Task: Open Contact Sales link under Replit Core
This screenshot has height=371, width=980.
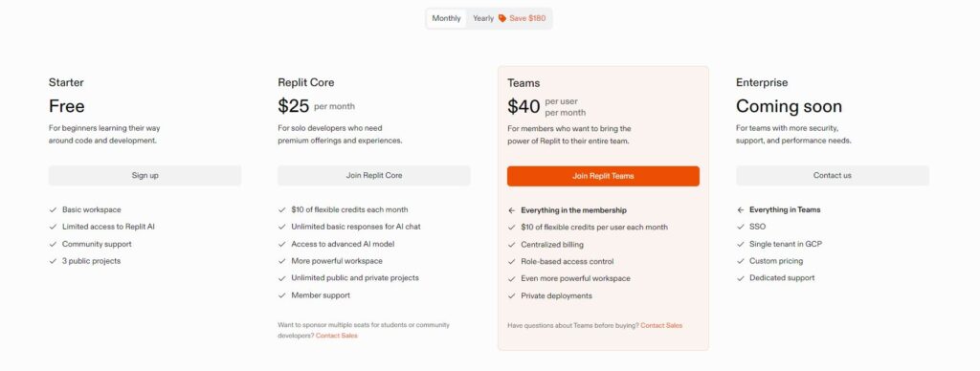Action: coord(336,336)
